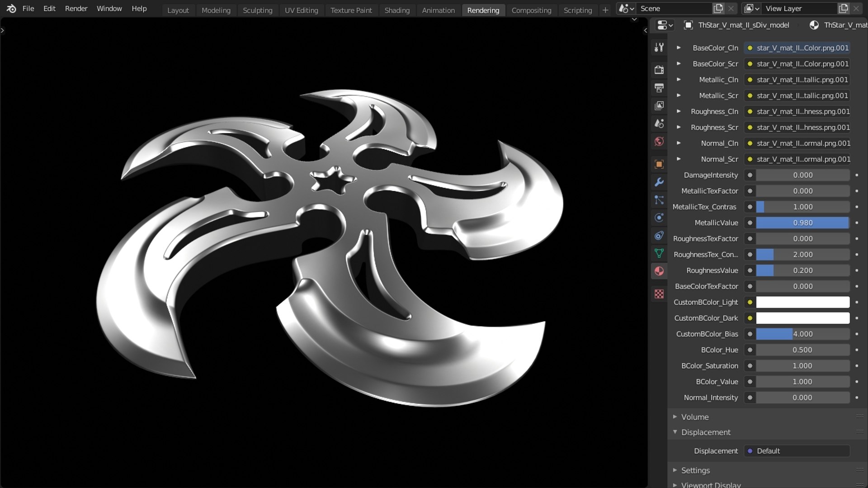Open the Modifiers wrench tab

pyautogui.click(x=659, y=182)
